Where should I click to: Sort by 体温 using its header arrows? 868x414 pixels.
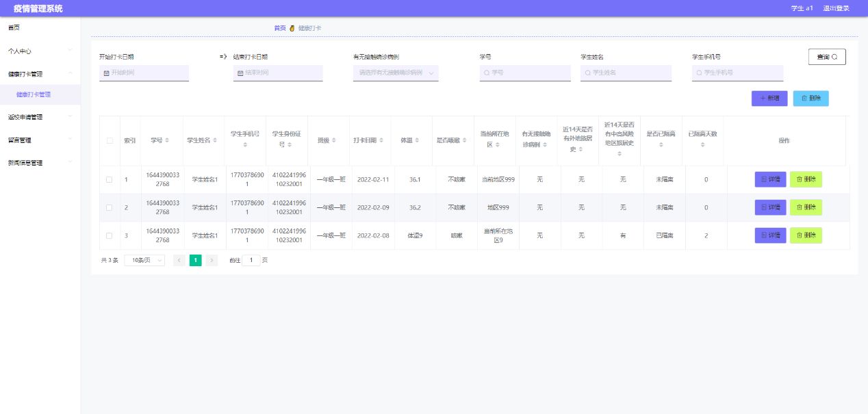pos(417,140)
